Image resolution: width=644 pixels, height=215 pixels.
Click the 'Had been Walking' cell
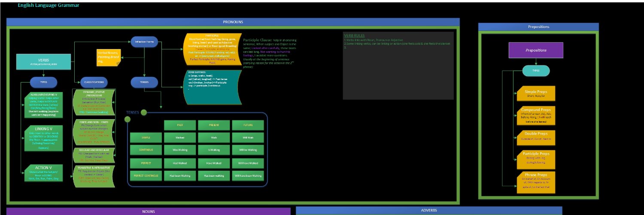[x=180, y=175]
